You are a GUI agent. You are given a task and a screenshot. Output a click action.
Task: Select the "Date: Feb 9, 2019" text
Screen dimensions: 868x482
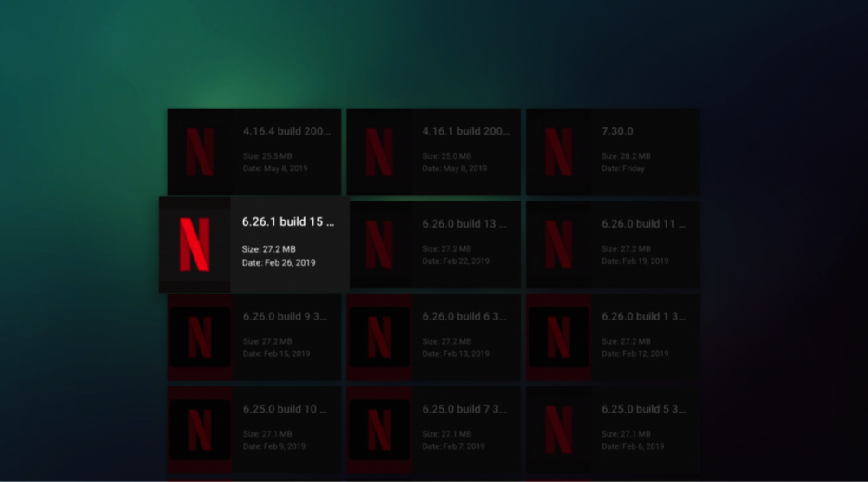pos(274,446)
